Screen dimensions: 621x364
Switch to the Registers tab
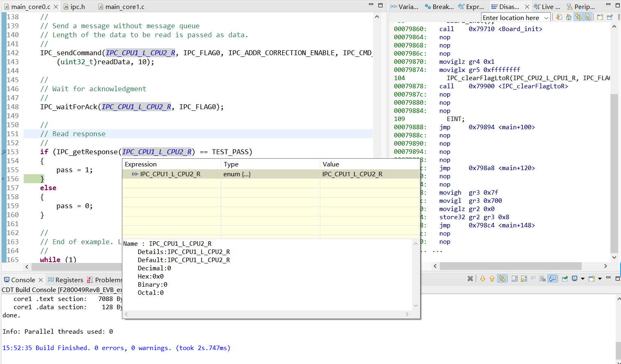tap(65, 280)
